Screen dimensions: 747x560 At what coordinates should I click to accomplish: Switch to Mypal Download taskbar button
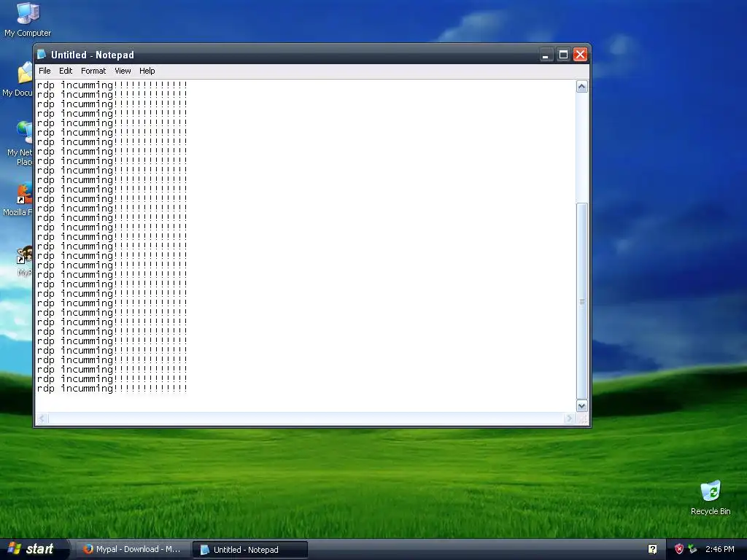click(x=133, y=550)
